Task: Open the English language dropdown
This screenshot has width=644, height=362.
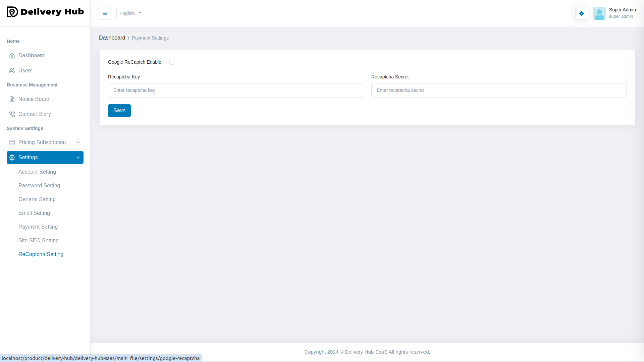Action: [x=130, y=13]
